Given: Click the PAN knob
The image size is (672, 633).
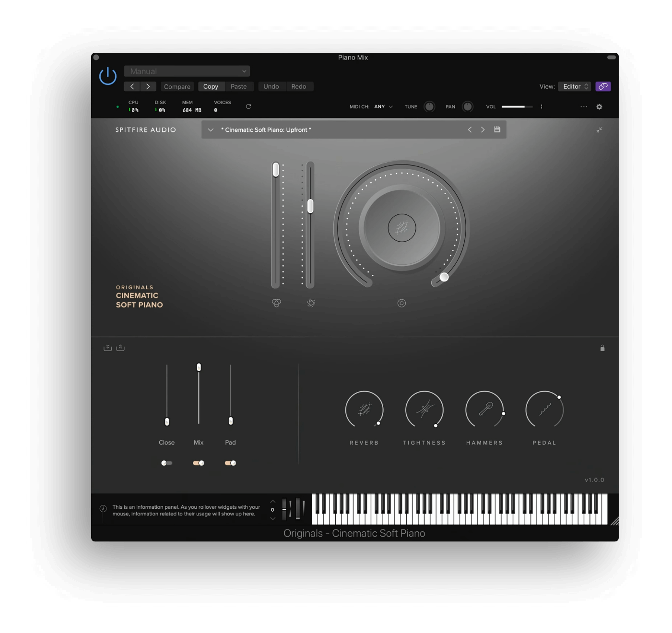Looking at the screenshot, I should 467,106.
